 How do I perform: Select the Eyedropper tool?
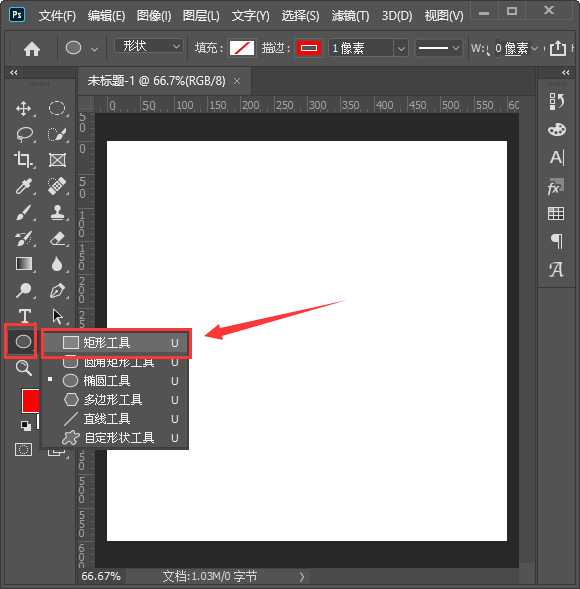24,186
